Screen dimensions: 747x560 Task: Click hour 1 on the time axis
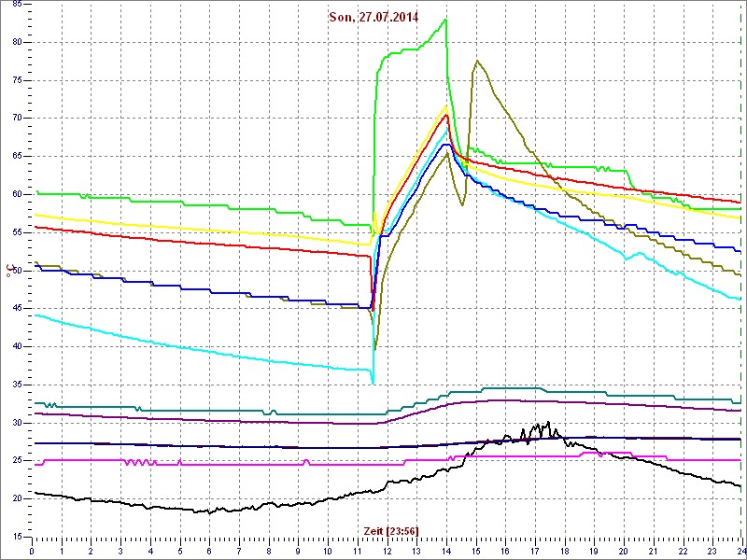tap(62, 550)
